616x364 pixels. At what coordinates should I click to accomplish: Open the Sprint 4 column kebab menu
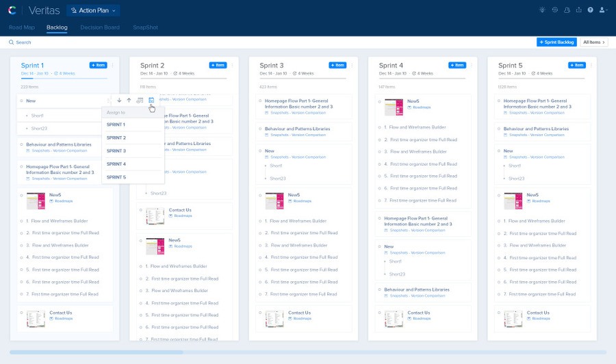click(472, 65)
